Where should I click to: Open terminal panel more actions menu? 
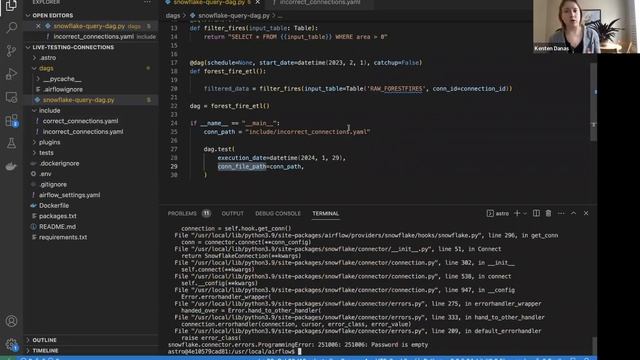click(x=561, y=213)
